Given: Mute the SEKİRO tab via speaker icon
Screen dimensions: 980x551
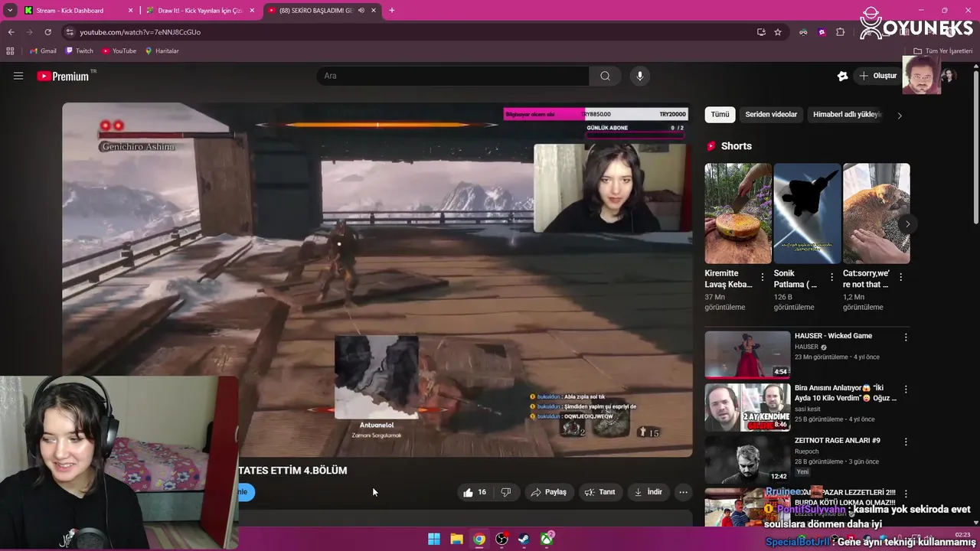Looking at the screenshot, I should point(361,11).
